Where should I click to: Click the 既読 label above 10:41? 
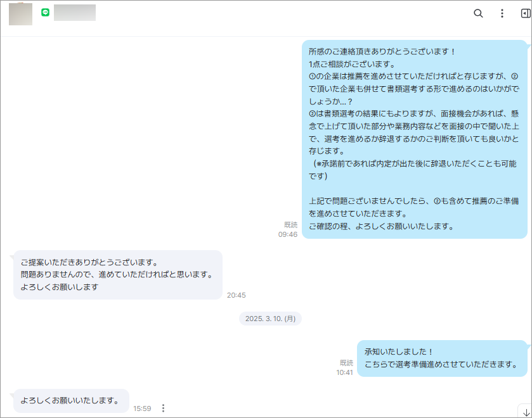point(346,363)
